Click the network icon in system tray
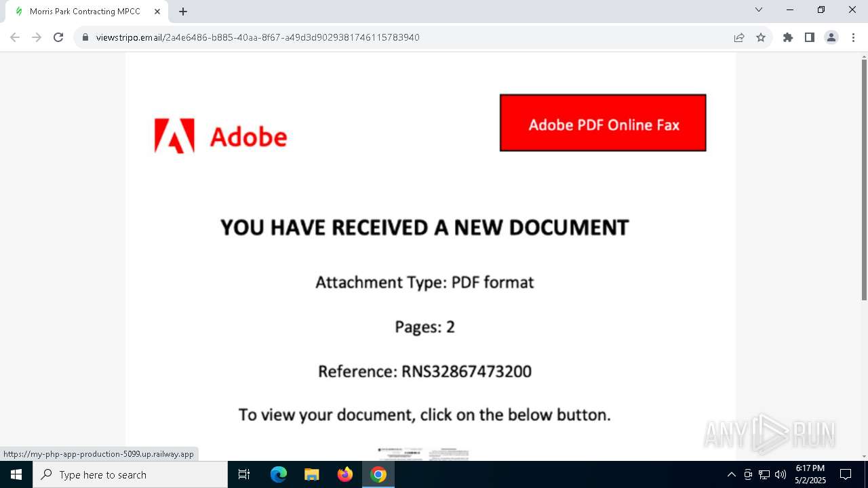Viewport: 868px width, 488px height. [764, 474]
